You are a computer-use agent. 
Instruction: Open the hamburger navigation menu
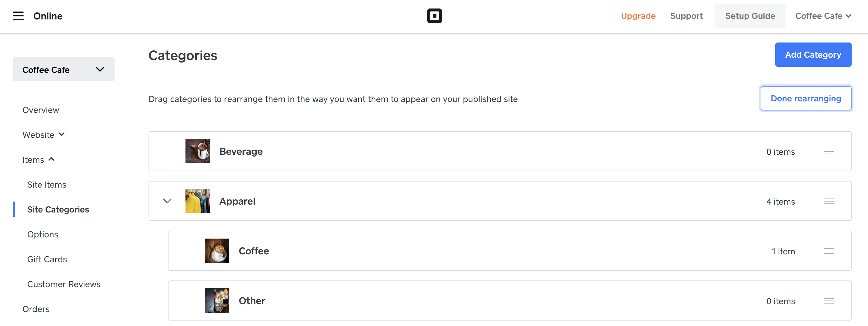click(18, 16)
